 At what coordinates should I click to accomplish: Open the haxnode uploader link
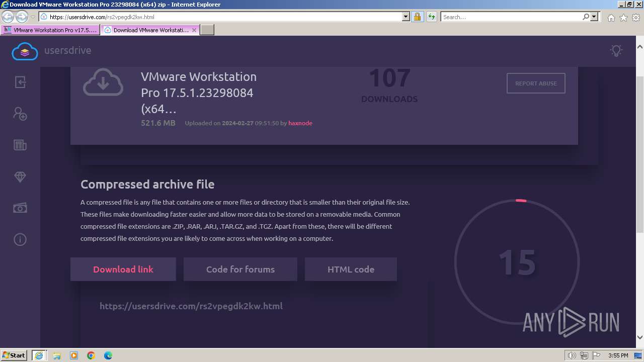pyautogui.click(x=300, y=123)
